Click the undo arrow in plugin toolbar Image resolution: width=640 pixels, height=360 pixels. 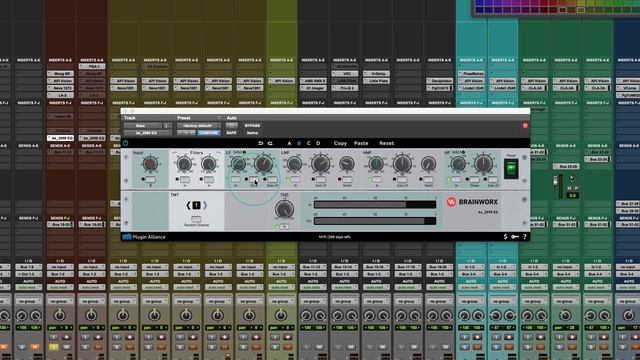pyautogui.click(x=260, y=143)
